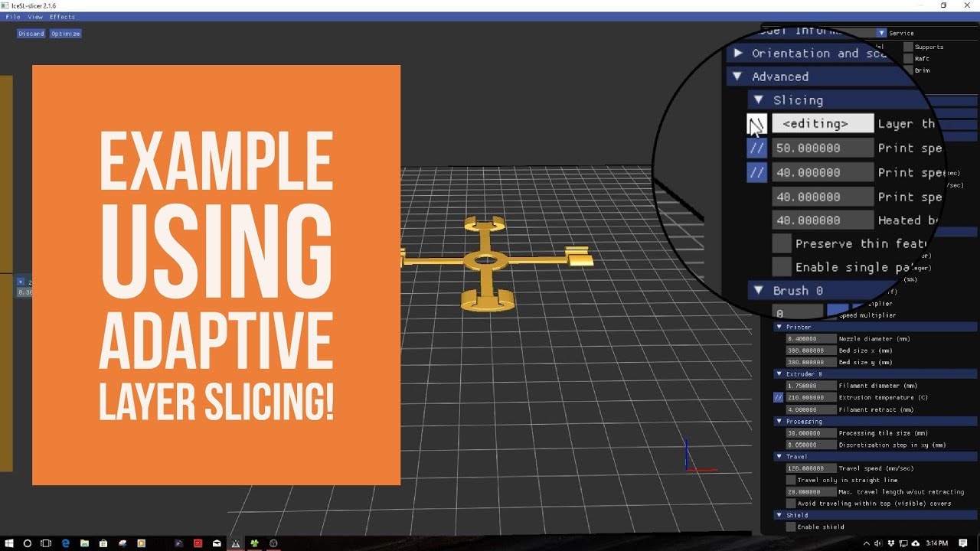The height and width of the screenshot is (551, 980).
Task: Toggle per-layer icon beside Layer thickness
Action: [x=756, y=123]
